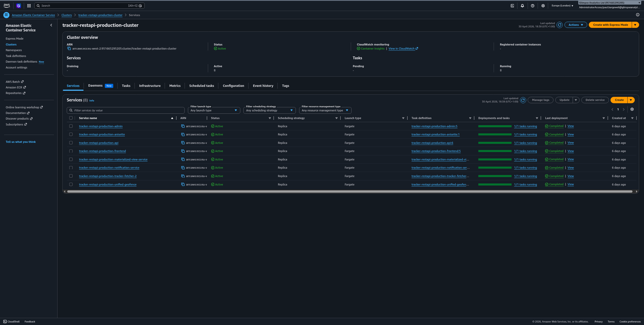Tick checkbox for tracker-restapi-production-notification-service

(x=71, y=168)
